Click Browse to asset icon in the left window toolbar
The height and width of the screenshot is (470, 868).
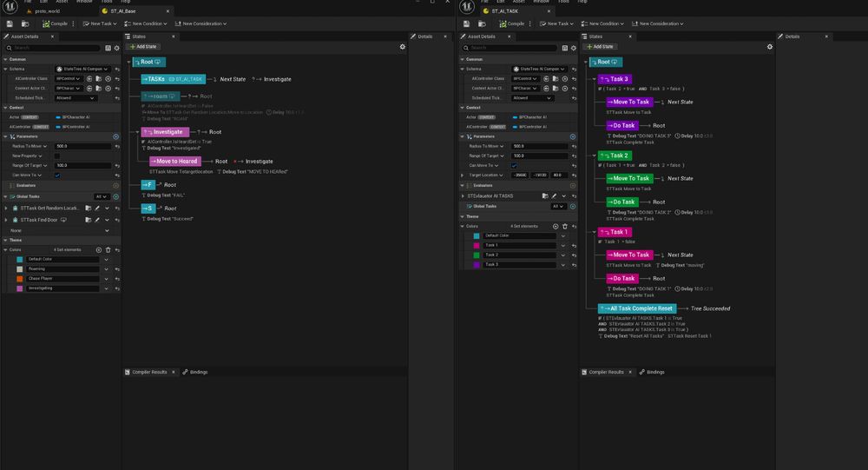pos(25,23)
